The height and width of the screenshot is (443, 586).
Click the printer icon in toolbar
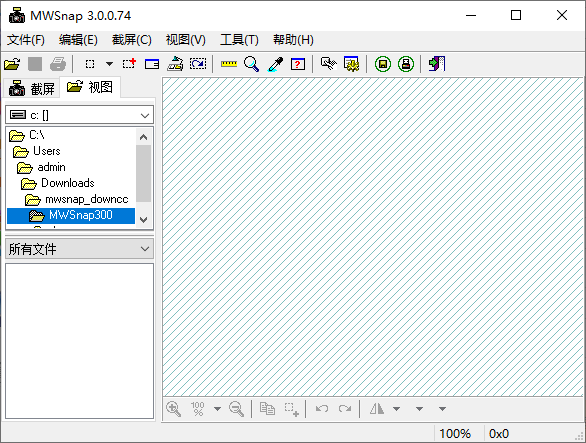[x=58, y=64]
